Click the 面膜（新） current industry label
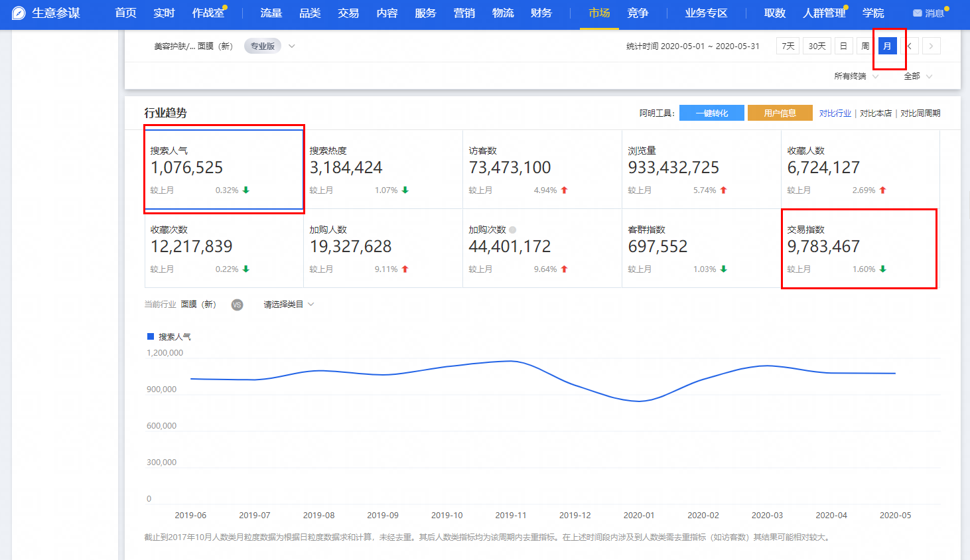This screenshot has width=970, height=560. click(x=199, y=305)
